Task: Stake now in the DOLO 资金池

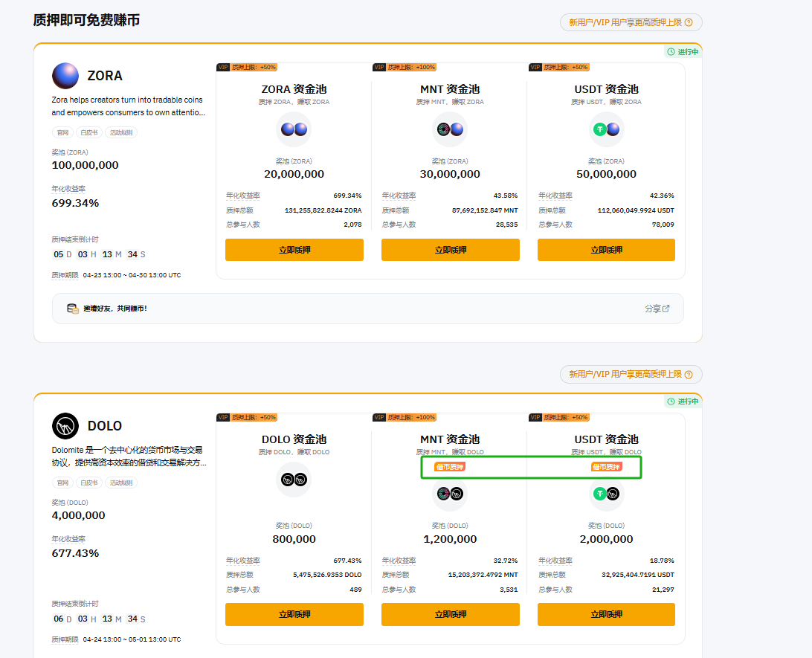Action: tap(294, 614)
